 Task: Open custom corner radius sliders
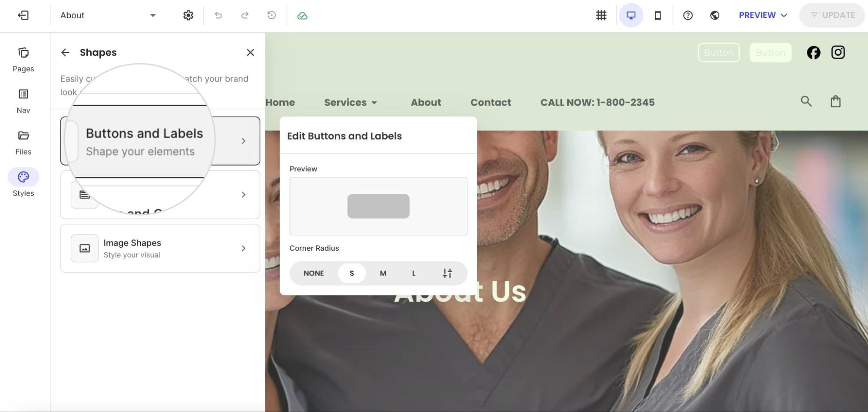447,273
